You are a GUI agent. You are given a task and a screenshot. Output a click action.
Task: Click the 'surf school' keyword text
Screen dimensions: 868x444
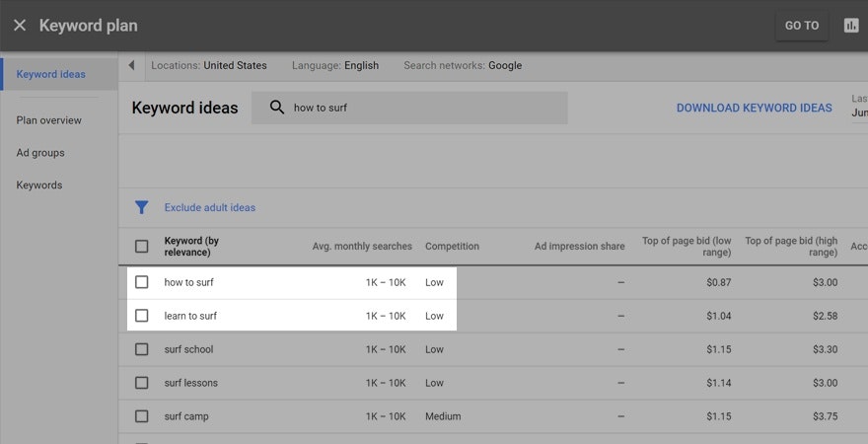(188, 349)
